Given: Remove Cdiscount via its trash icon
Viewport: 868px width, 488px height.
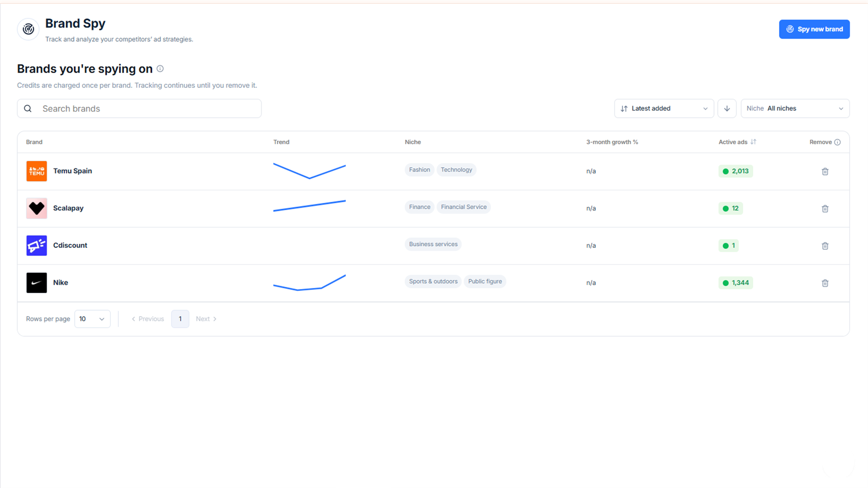Looking at the screenshot, I should tap(825, 246).
